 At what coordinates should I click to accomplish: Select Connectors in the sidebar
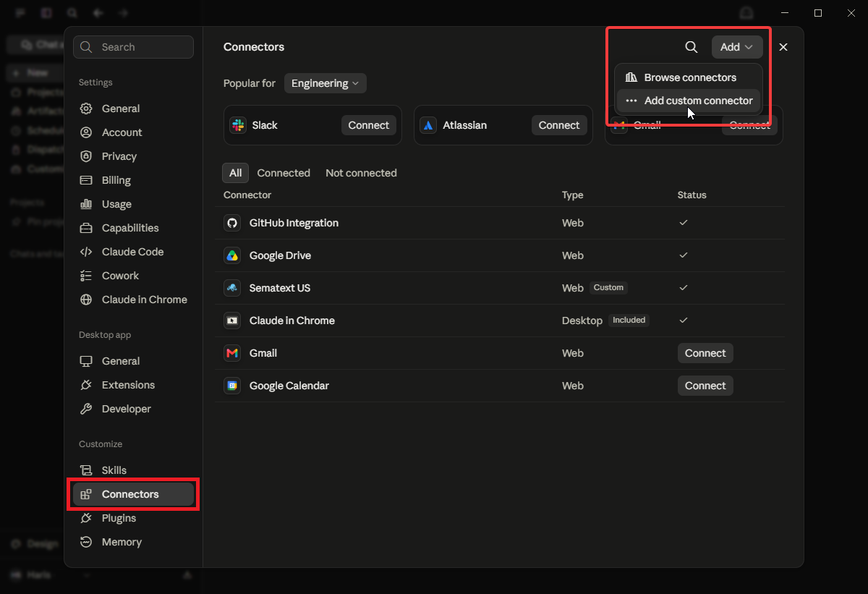[x=133, y=494]
